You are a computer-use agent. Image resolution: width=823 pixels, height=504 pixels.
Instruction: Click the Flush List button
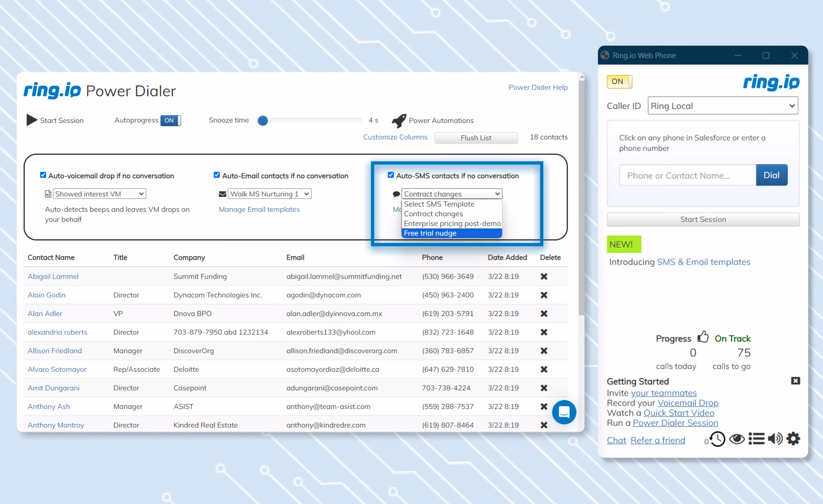tap(476, 138)
